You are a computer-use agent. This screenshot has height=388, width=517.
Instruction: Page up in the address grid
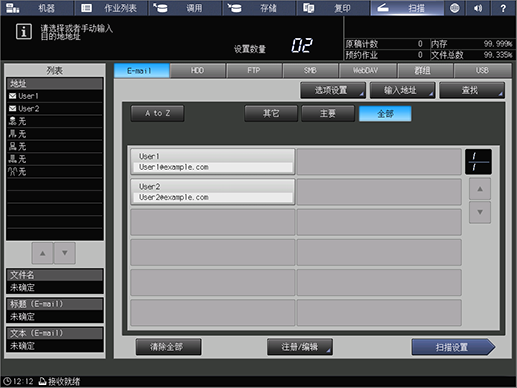(x=480, y=189)
